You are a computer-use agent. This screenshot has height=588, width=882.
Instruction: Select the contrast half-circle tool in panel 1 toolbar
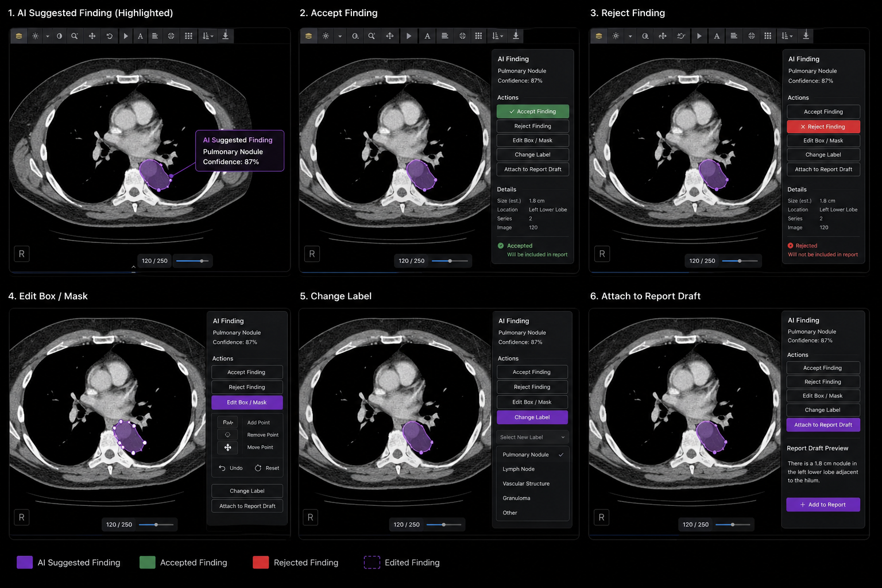[59, 36]
